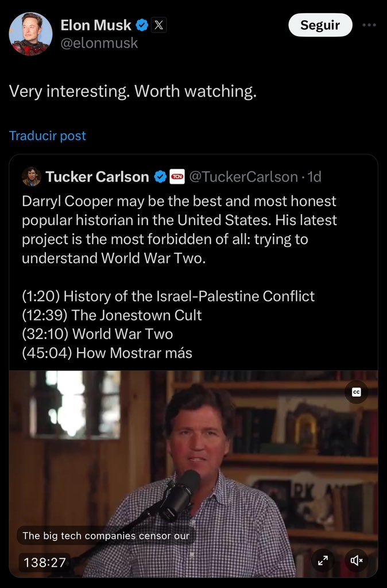Follow the account with the Seguir button

point(320,25)
